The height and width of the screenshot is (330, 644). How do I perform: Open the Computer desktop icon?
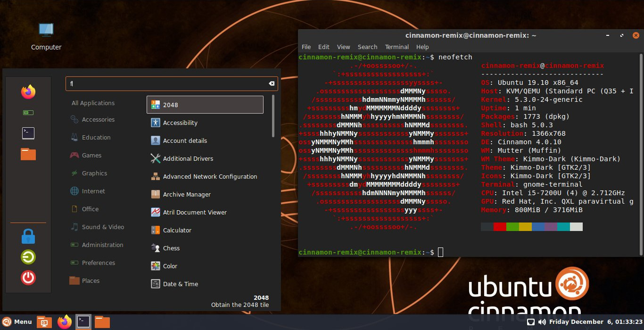pyautogui.click(x=46, y=36)
